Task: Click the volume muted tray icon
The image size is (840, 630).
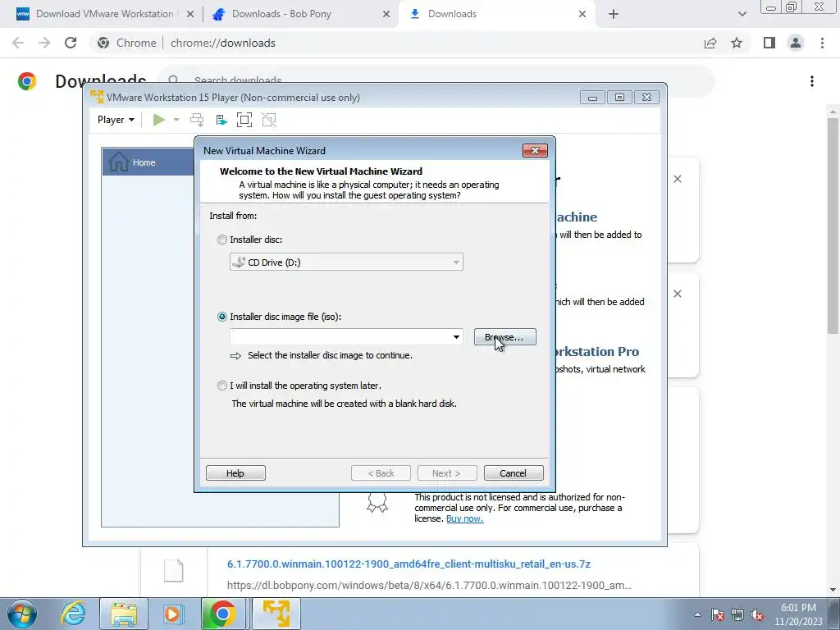Action: (x=757, y=614)
